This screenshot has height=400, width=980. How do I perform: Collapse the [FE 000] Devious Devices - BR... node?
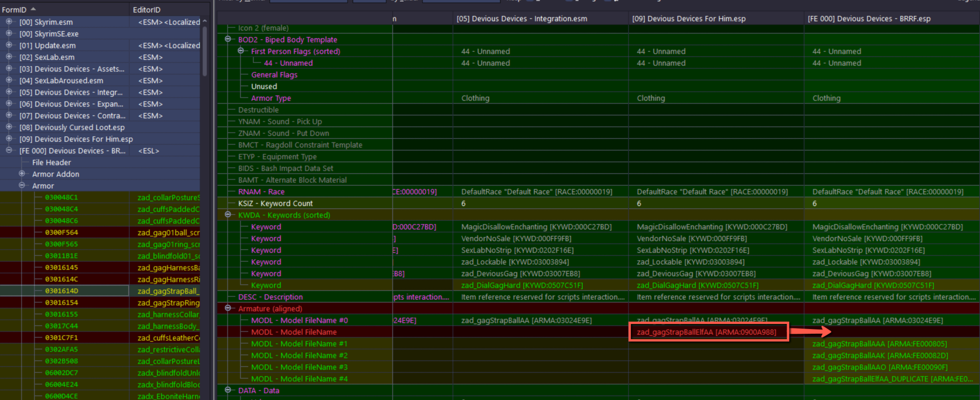[9, 151]
